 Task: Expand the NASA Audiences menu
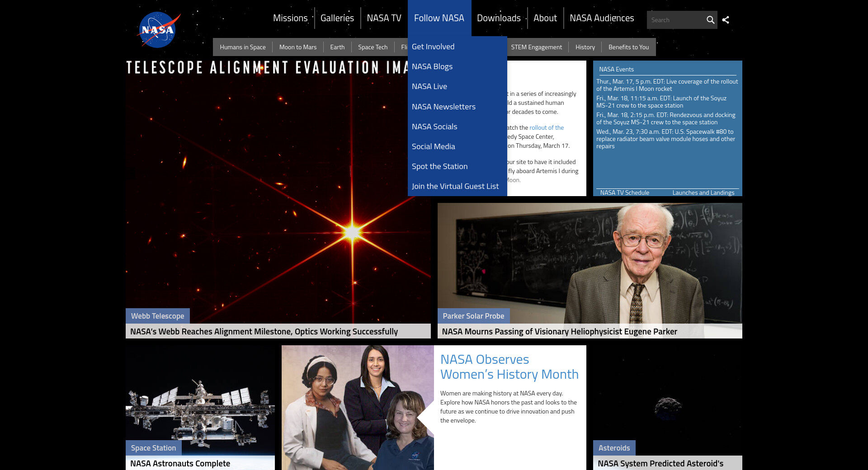point(602,18)
